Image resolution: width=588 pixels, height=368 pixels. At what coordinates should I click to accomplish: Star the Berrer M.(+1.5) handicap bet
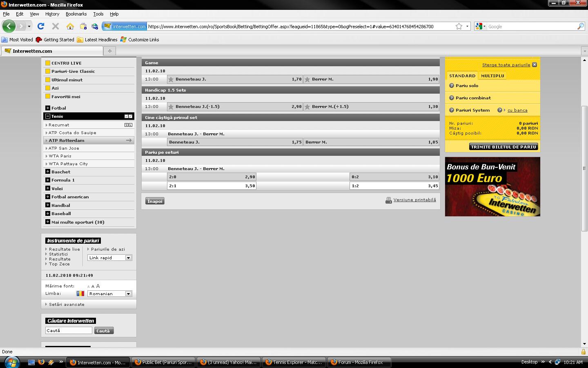pyautogui.click(x=307, y=107)
